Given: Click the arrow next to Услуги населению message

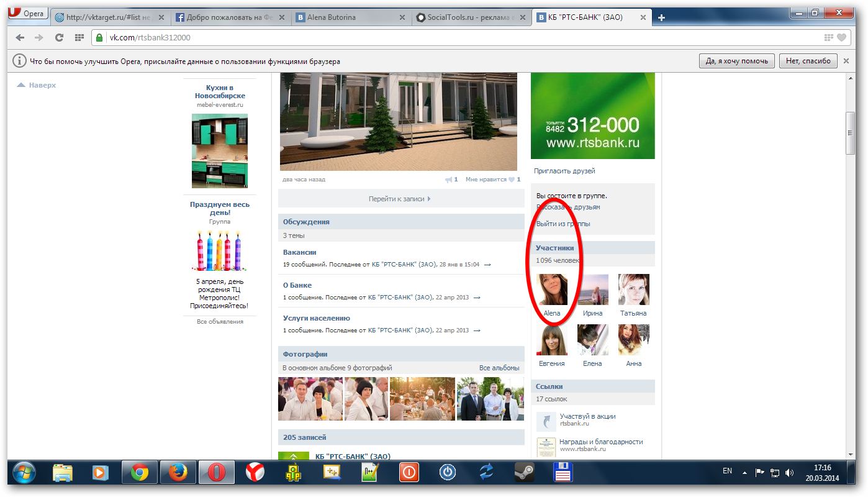Looking at the screenshot, I should (476, 331).
